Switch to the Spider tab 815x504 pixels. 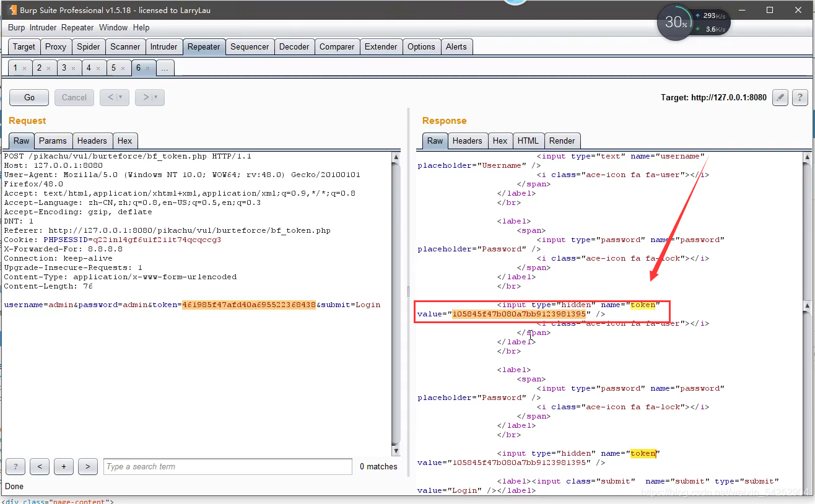[89, 46]
